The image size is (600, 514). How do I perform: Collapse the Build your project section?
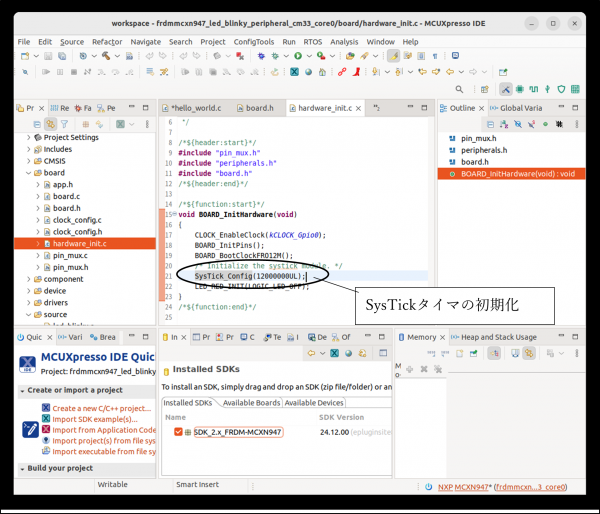pyautogui.click(x=22, y=469)
